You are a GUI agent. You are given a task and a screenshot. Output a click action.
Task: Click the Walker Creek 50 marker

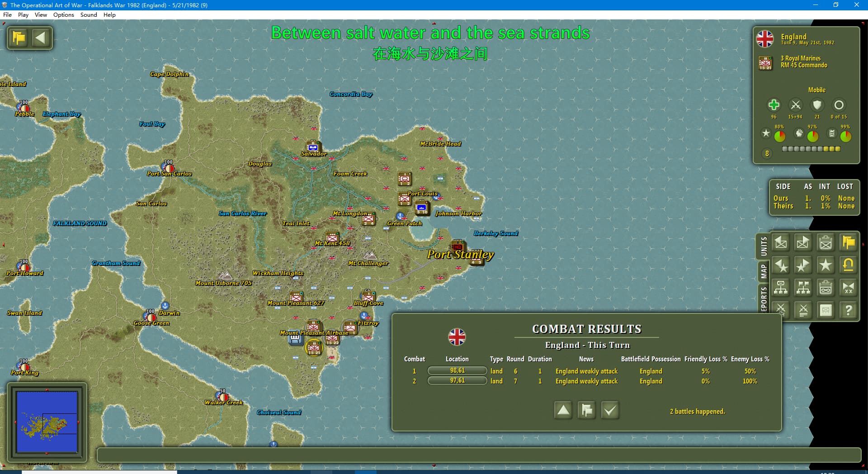pyautogui.click(x=222, y=396)
